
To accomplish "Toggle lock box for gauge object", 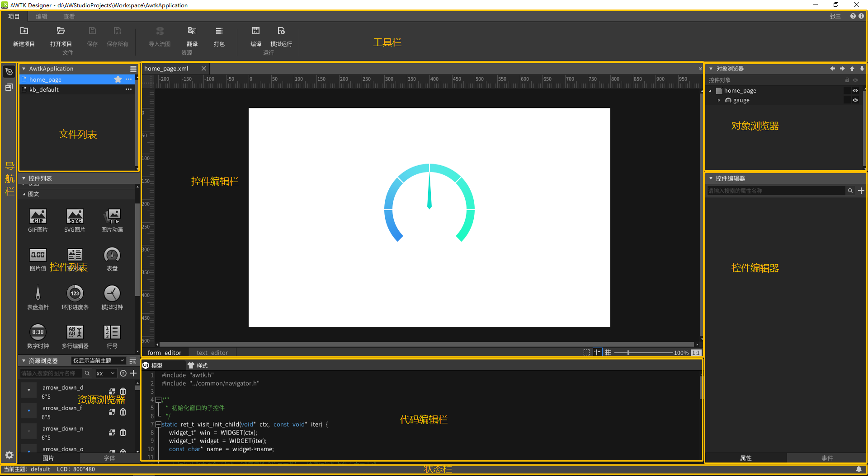I will (x=847, y=100).
